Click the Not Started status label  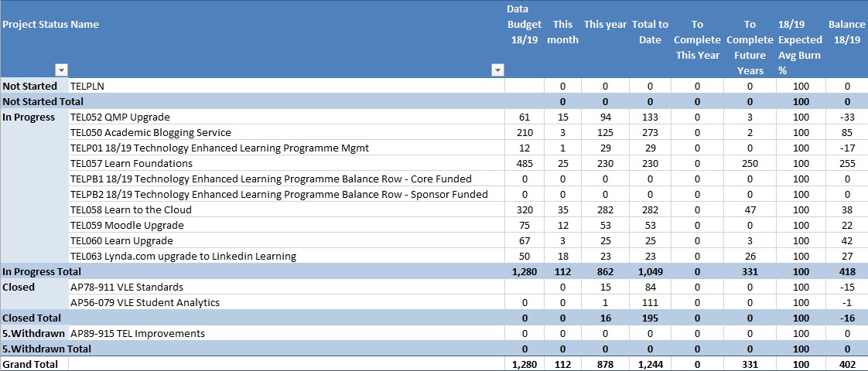coord(29,86)
